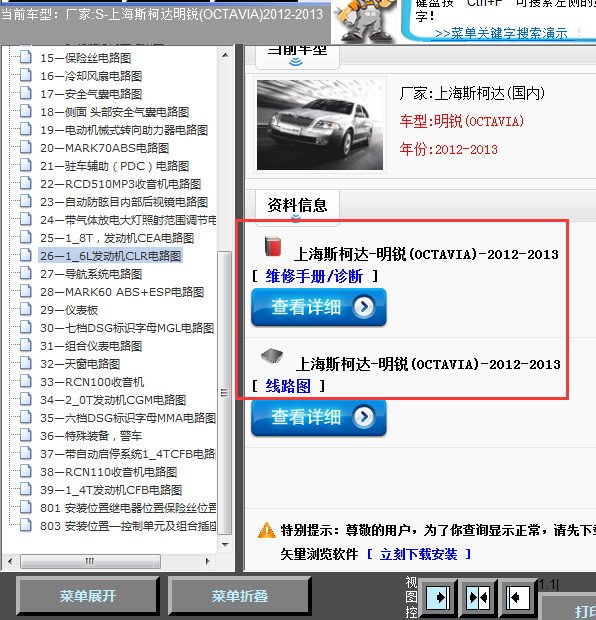Screen dimensions: 596x620
Task: Switch to the 资料信息 tab
Action: click(x=297, y=206)
